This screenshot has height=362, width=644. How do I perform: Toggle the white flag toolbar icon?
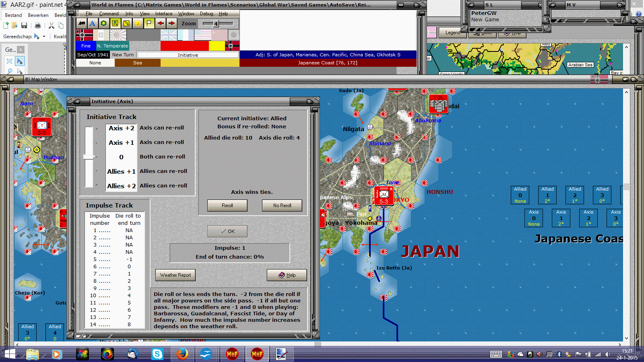pyautogui.click(x=149, y=23)
